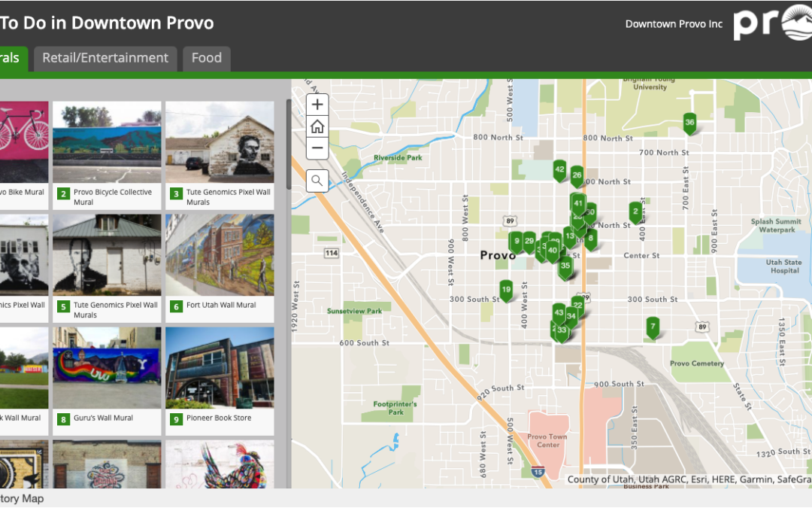This screenshot has height=508, width=812.
Task: Reset map to home extent
Action: click(317, 126)
